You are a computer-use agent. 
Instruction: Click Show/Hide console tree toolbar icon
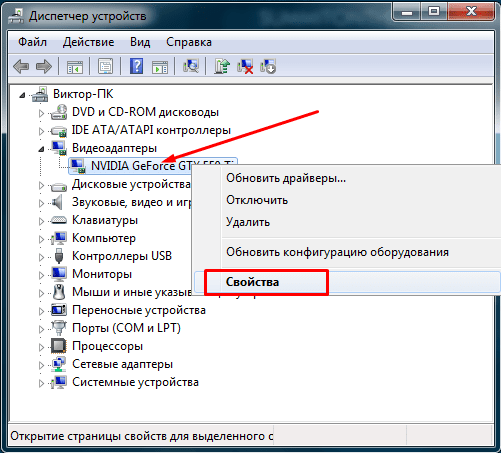tap(75, 66)
